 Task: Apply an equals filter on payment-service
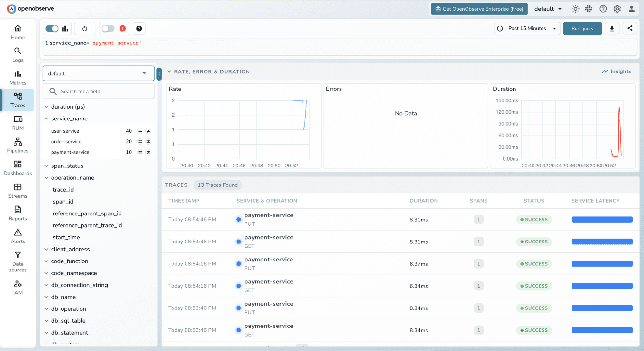point(140,152)
